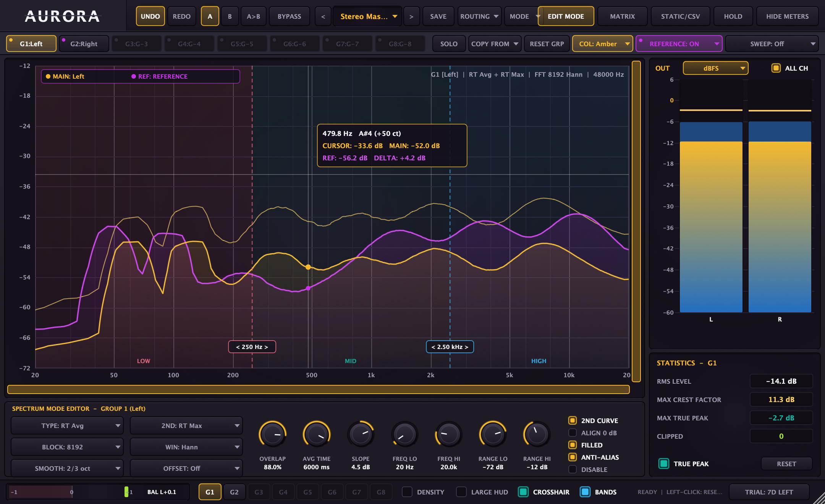Open the BLOCK: 8192 dropdown
The width and height of the screenshot is (825, 504).
point(67,447)
